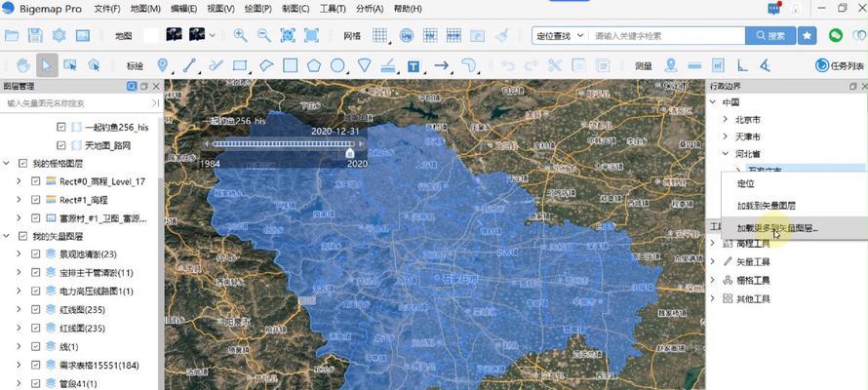Click the broom clear icon
This screenshot has height=390, width=868.
pos(501,36)
